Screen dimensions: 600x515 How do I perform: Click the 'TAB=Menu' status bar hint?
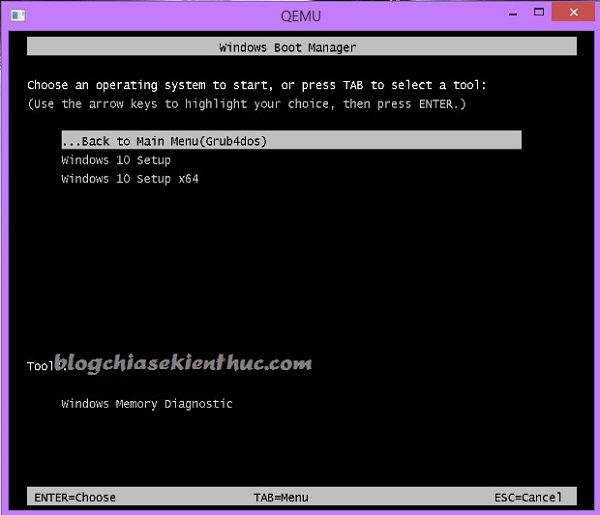point(281,497)
